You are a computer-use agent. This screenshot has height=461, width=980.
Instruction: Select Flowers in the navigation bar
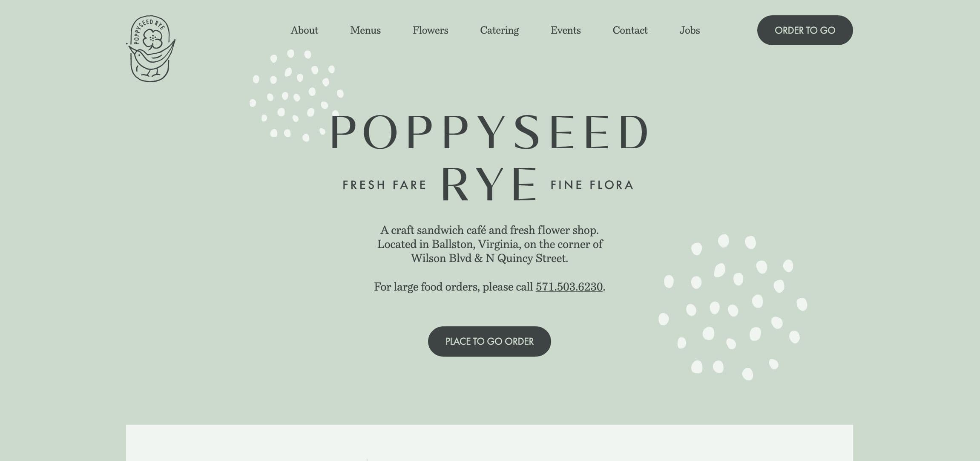coord(430,30)
